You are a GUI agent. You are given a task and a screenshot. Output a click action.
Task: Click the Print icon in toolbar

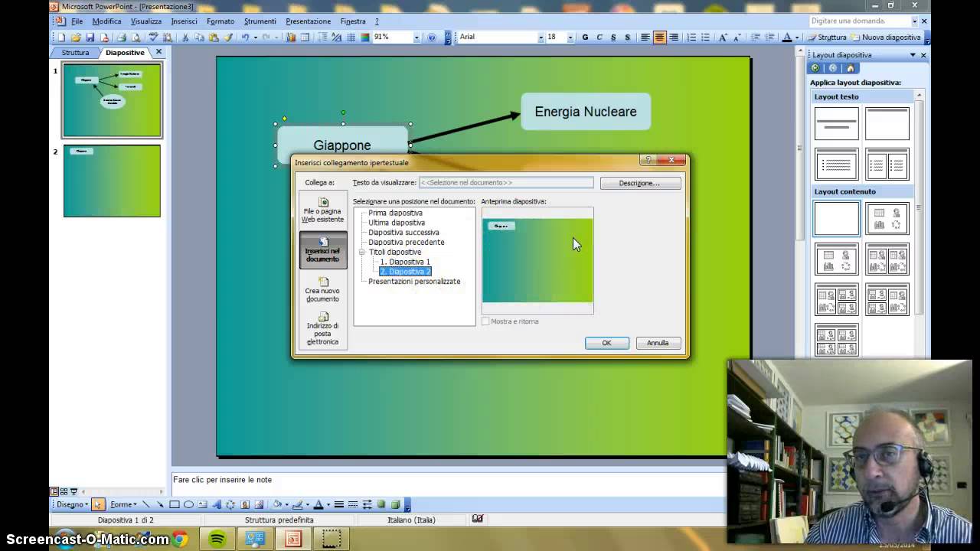point(122,37)
